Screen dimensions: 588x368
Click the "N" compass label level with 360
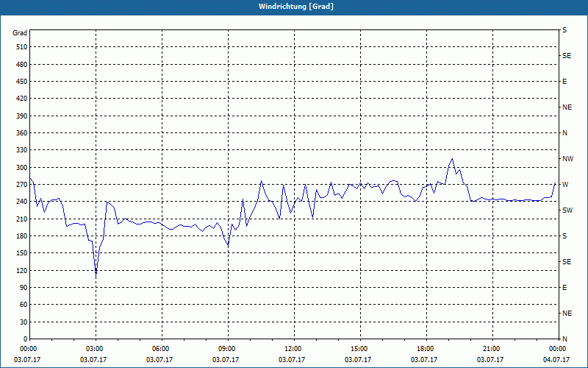click(x=565, y=133)
